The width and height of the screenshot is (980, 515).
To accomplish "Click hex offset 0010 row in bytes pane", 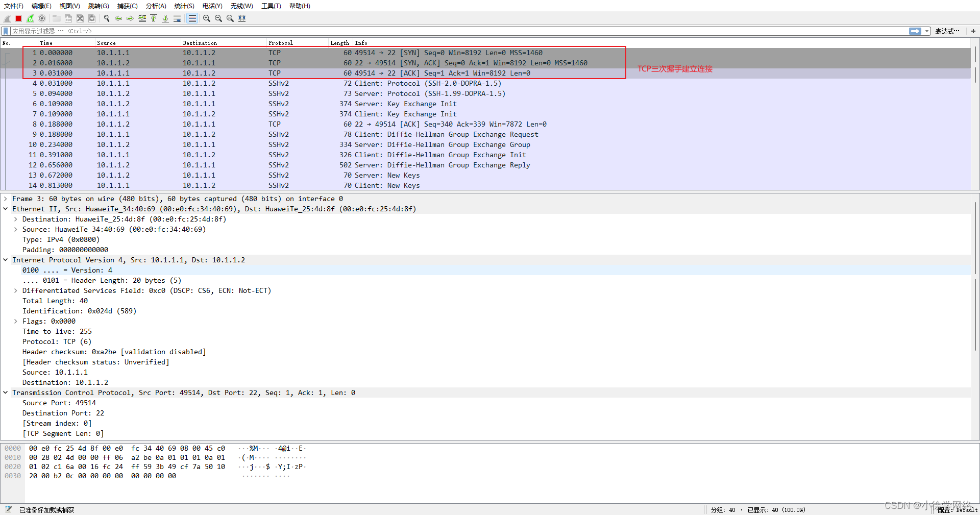I will (x=13, y=458).
